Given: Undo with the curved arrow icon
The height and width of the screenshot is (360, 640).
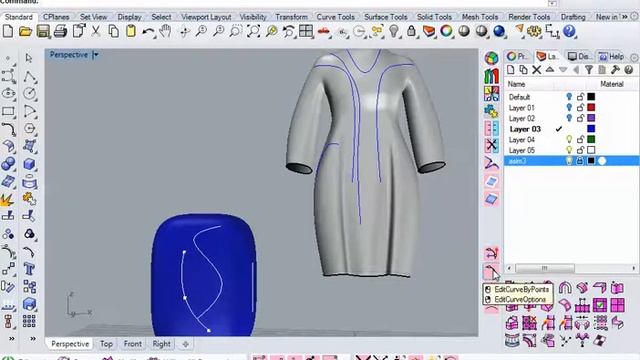Looking at the screenshot, I should coord(149,31).
